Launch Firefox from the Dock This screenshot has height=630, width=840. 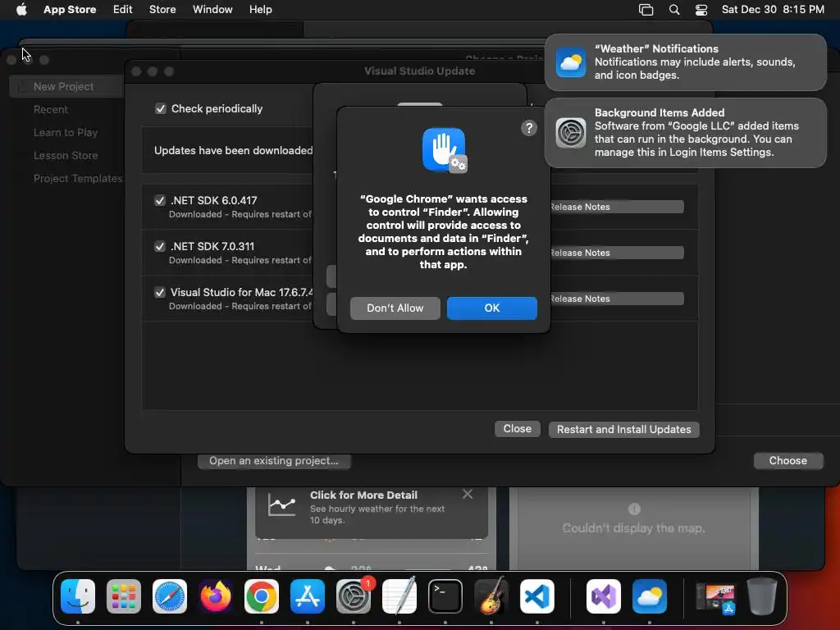click(x=216, y=596)
